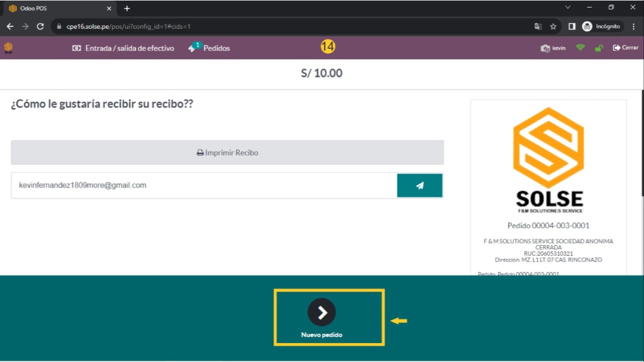Screen dimensions: 644x362
Task: Click the Incógnito profile button
Action: [602, 26]
